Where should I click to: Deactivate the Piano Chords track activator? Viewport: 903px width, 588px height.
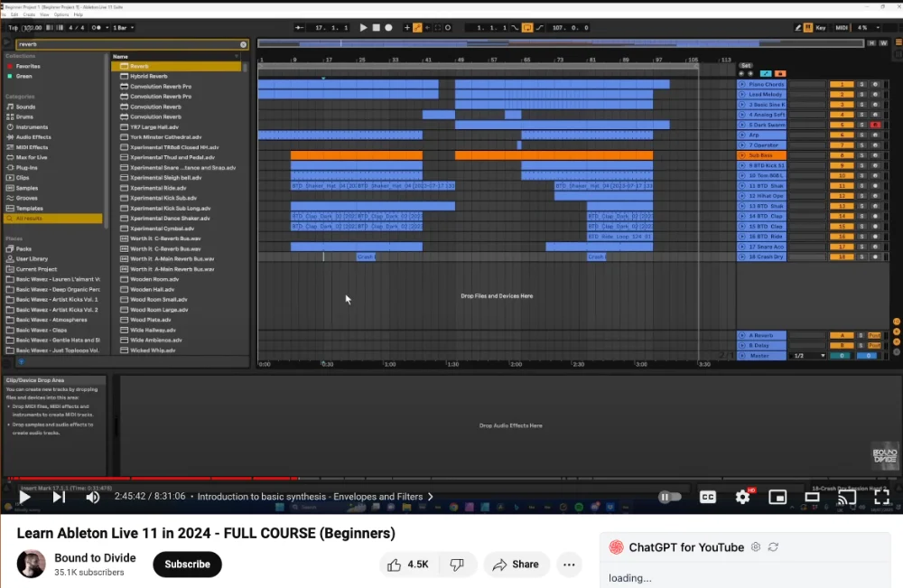coord(842,84)
